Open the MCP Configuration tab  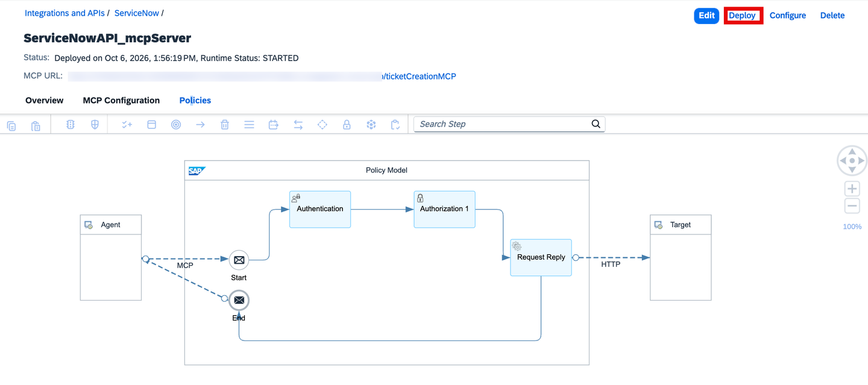click(121, 100)
